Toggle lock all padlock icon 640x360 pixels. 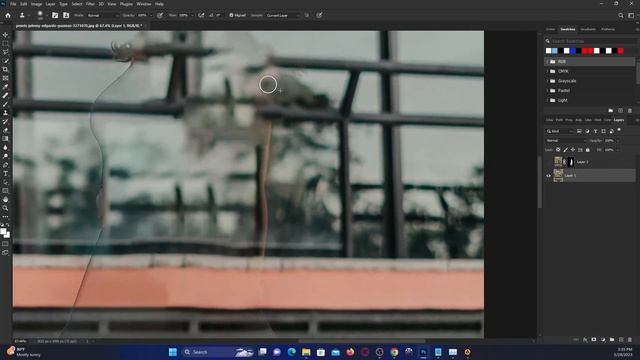[x=588, y=150]
